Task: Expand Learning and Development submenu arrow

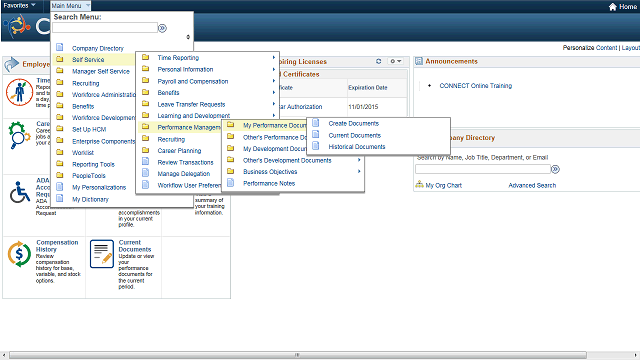Action: (x=274, y=116)
